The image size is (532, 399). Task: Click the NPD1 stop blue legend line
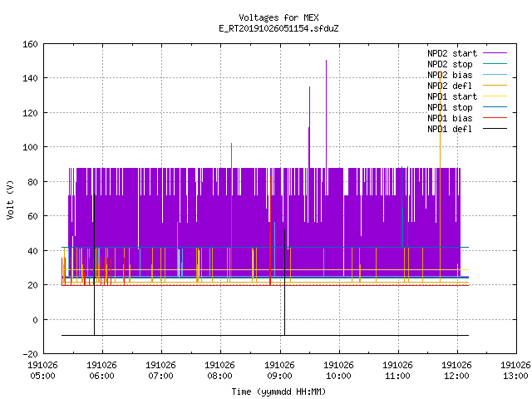point(495,107)
